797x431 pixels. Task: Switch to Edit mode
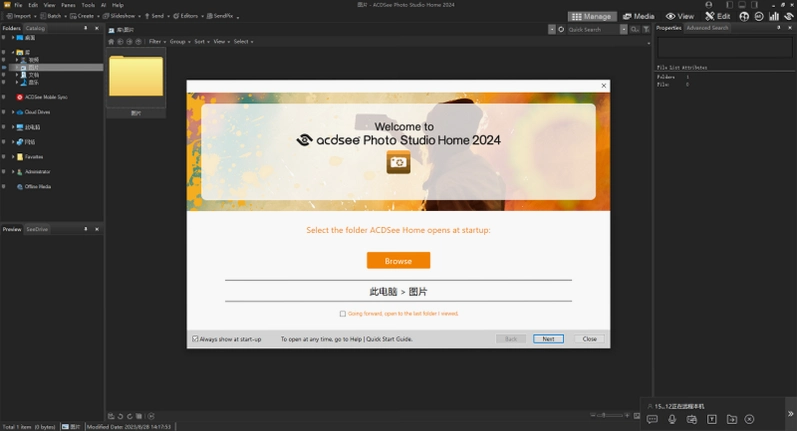pyautogui.click(x=718, y=16)
